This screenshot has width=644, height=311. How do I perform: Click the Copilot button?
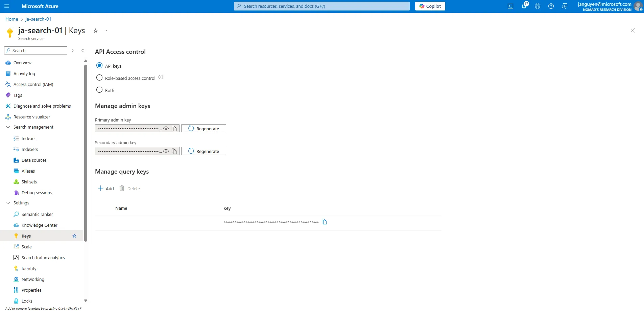tap(430, 6)
